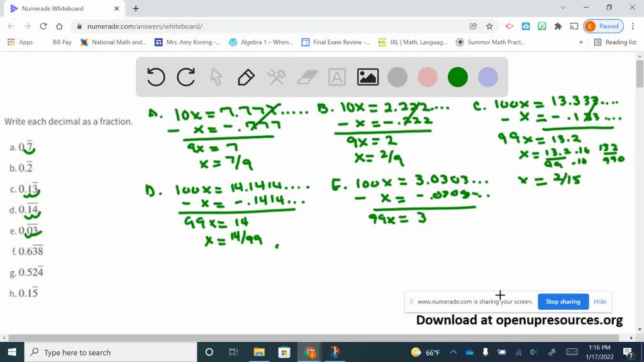
Task: Click the Undo arrow on the whiteboard toolbar
Action: click(155, 77)
